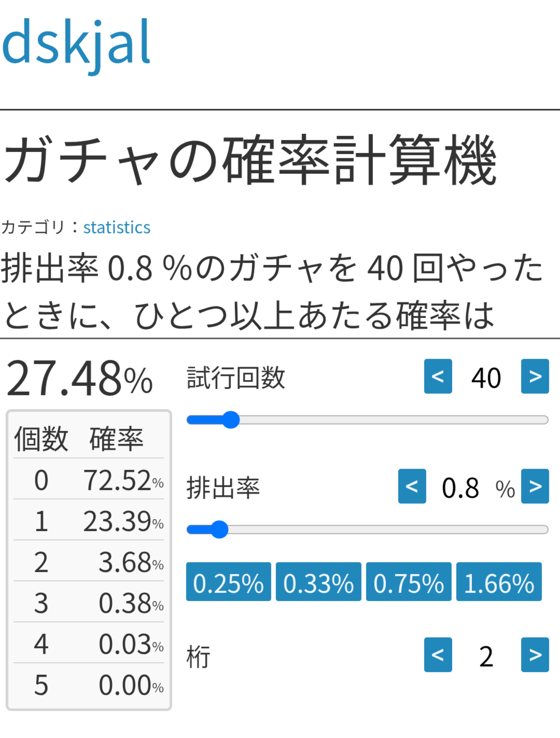Image resolution: width=560 pixels, height=738 pixels.
Task: Decrease the 桁 digits value
Action: [x=438, y=655]
